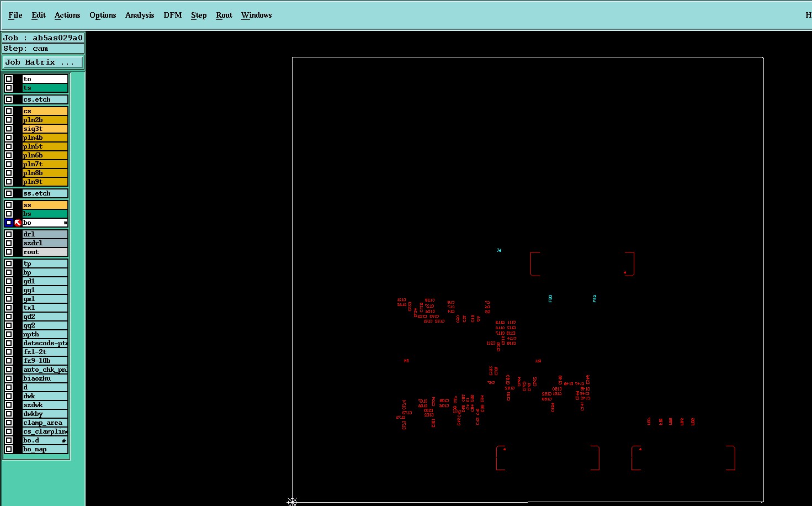Select the tp layer name
This screenshot has width=812, height=506.
coord(45,263)
